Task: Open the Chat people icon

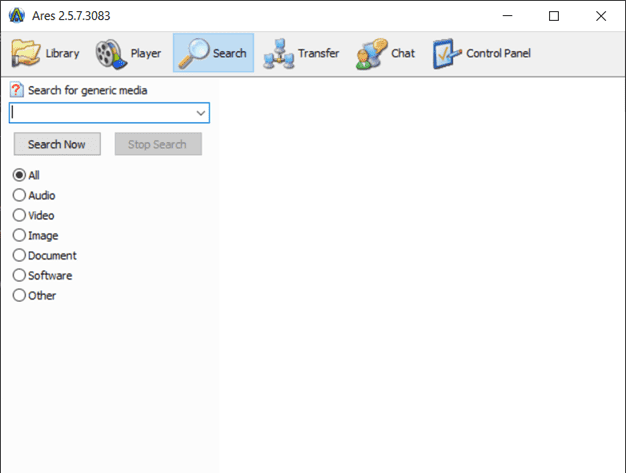Action: tap(371, 54)
